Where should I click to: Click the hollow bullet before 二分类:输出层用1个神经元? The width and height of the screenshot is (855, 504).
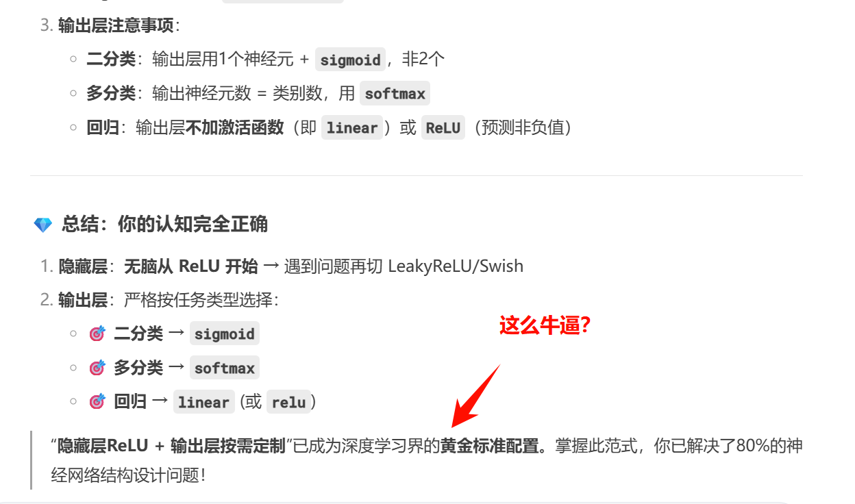[73, 60]
